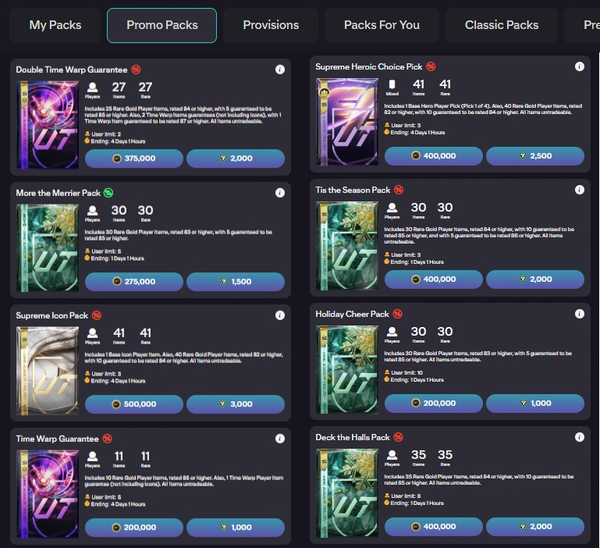This screenshot has height=548, width=600.
Task: Buy Holiday Cheer Pack with 1,000 points
Action: coord(534,403)
